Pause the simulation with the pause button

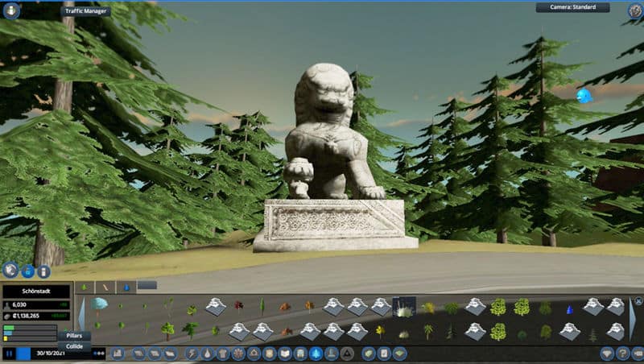[9, 353]
